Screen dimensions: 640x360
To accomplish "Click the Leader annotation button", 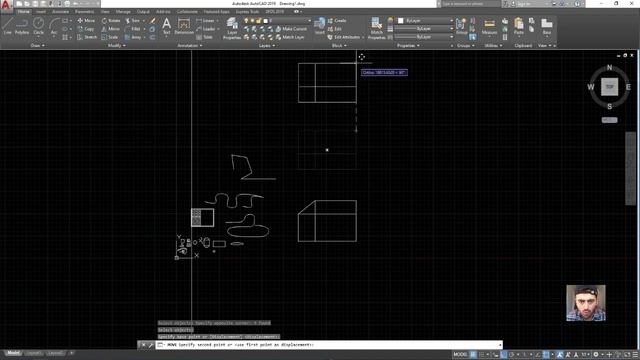I will click(207, 29).
